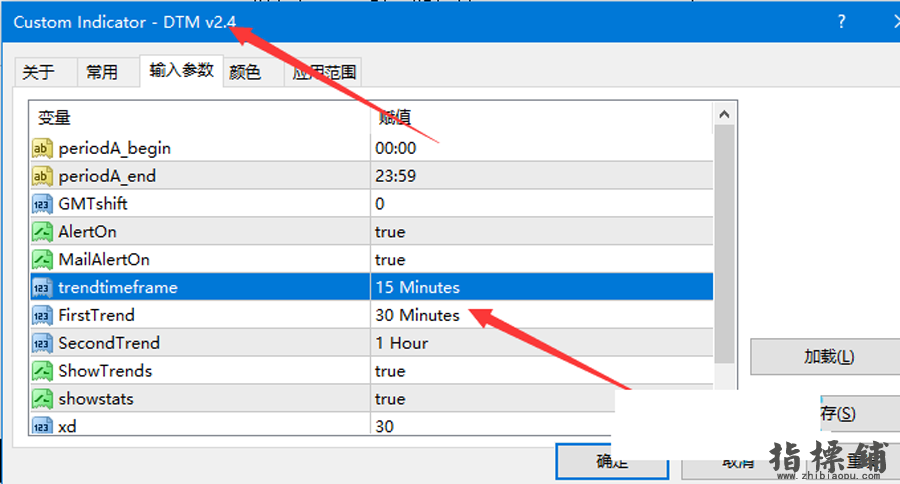Switch to the 颜色 tab
Viewport: 900px width, 484px height.
point(245,72)
